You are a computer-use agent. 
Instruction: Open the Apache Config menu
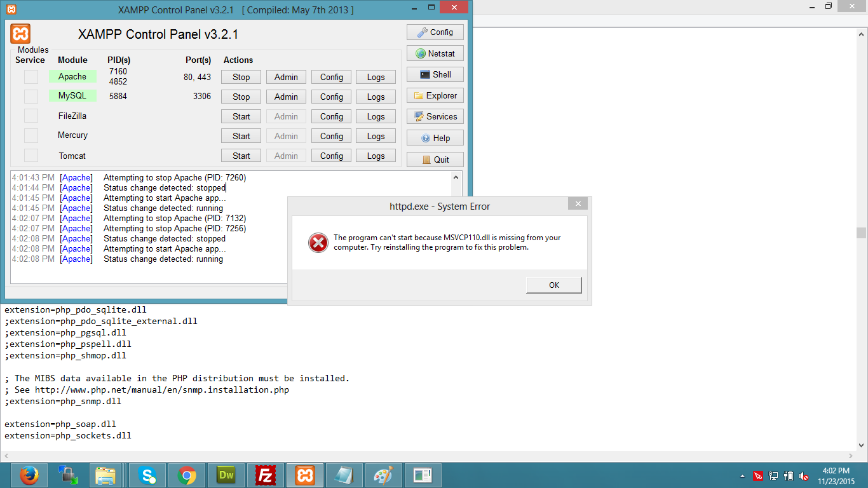pyautogui.click(x=332, y=77)
